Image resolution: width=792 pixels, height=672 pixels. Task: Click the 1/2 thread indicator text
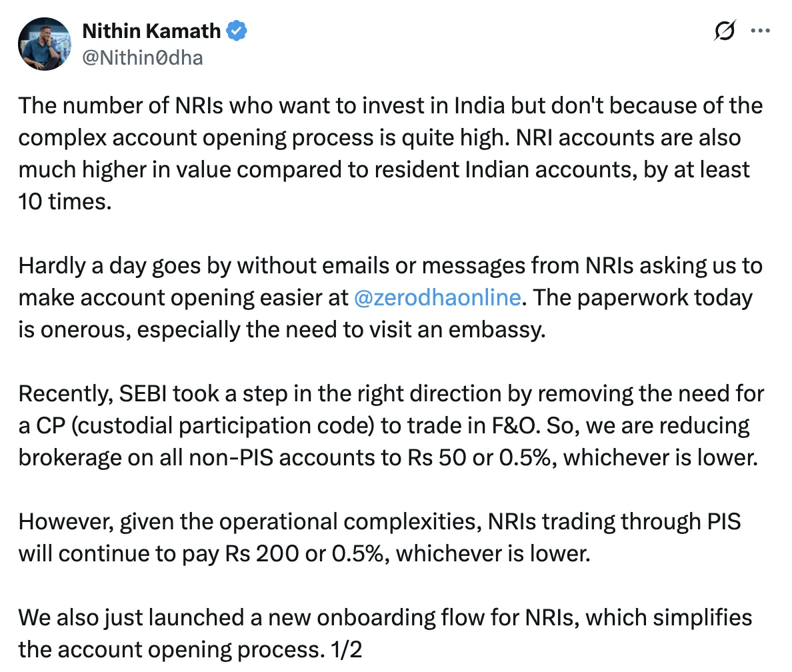(346, 649)
